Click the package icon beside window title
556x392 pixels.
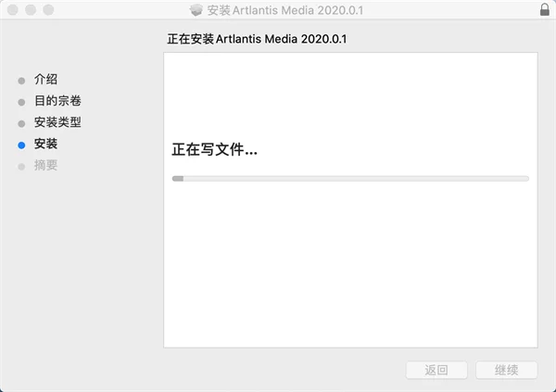click(x=196, y=10)
